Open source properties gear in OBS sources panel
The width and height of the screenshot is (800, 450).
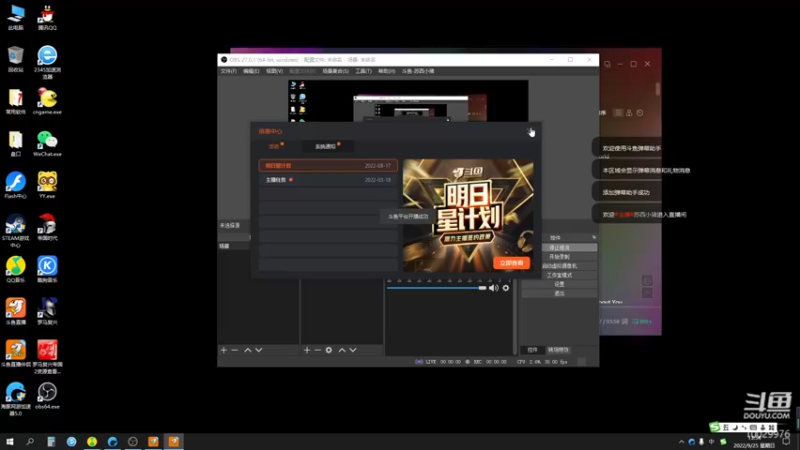coord(329,350)
